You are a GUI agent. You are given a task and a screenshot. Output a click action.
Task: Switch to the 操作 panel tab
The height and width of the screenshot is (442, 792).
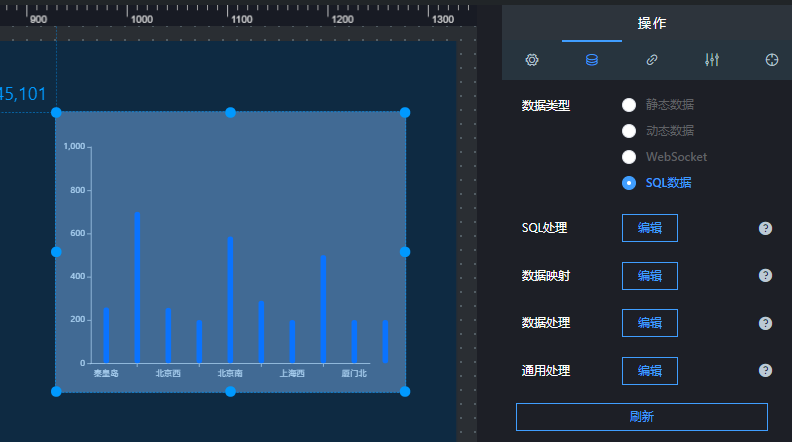(652, 23)
